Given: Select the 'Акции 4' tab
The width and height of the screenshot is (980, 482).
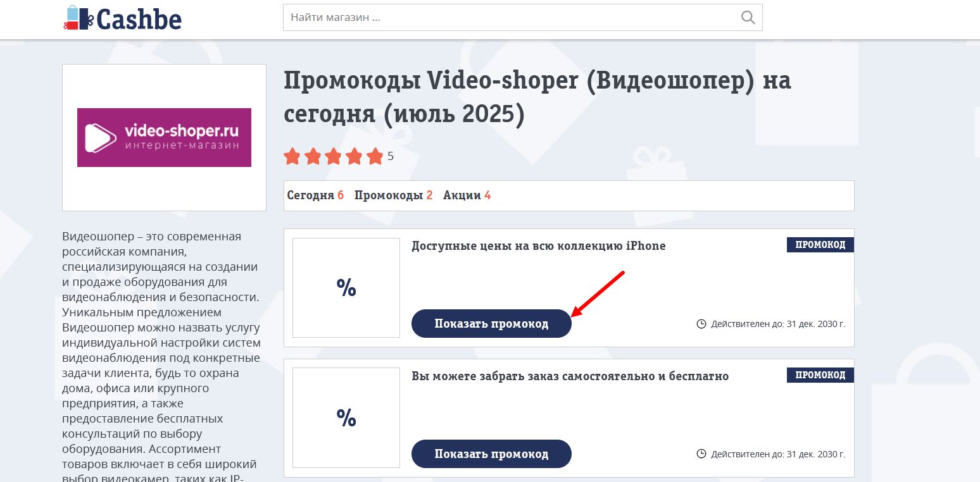Looking at the screenshot, I should tap(467, 195).
